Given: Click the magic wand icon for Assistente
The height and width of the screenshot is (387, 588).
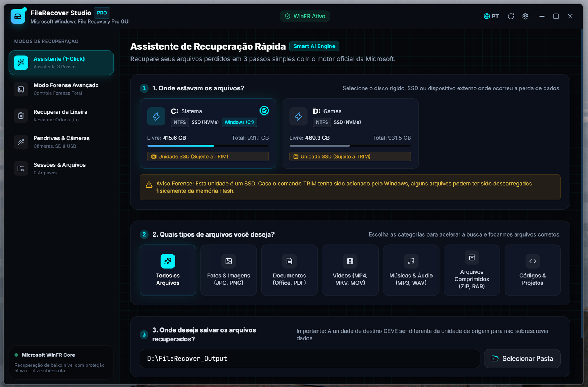Looking at the screenshot, I should tap(21, 63).
